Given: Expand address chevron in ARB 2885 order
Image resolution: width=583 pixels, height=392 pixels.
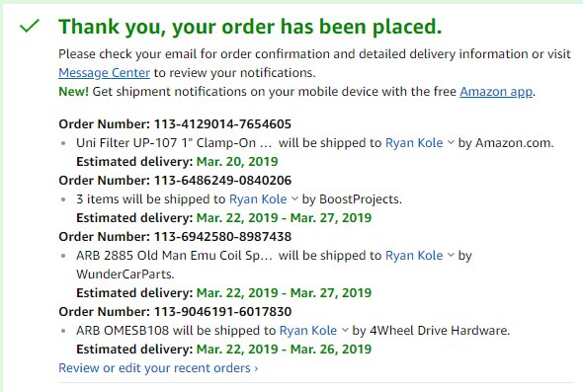Looking at the screenshot, I should tap(451, 255).
